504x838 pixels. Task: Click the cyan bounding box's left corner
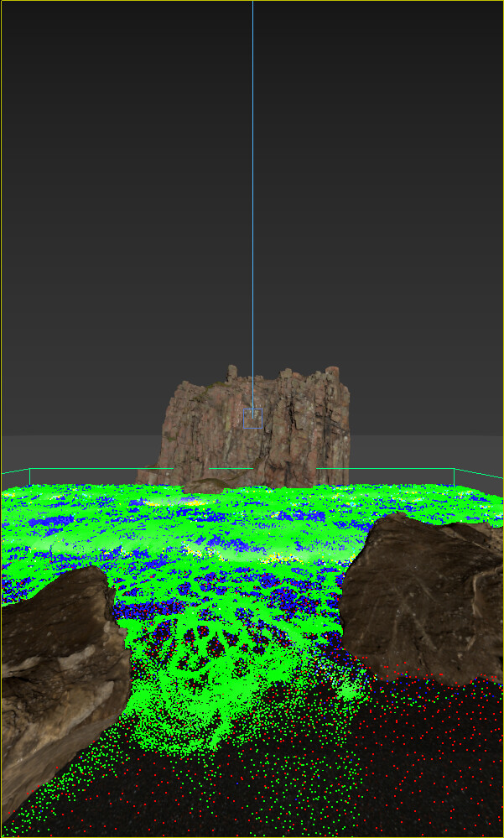(29, 469)
